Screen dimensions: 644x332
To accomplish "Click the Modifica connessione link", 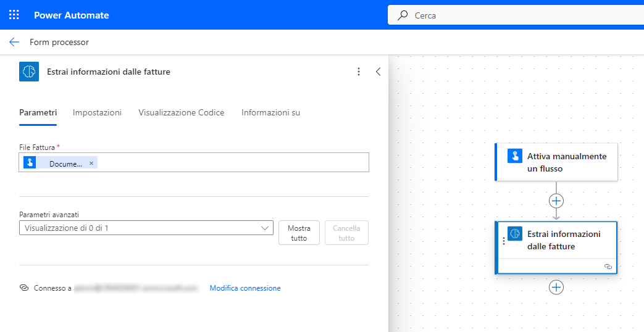I will click(245, 288).
